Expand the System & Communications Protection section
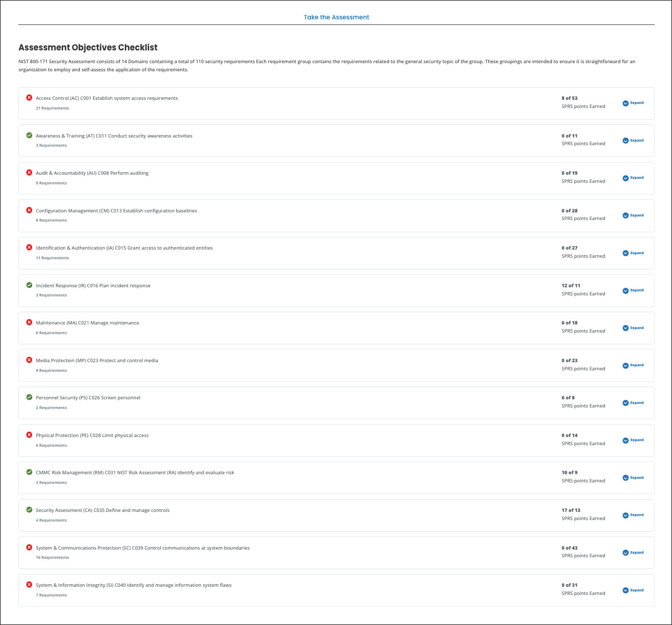The height and width of the screenshot is (625, 672). 633,553
